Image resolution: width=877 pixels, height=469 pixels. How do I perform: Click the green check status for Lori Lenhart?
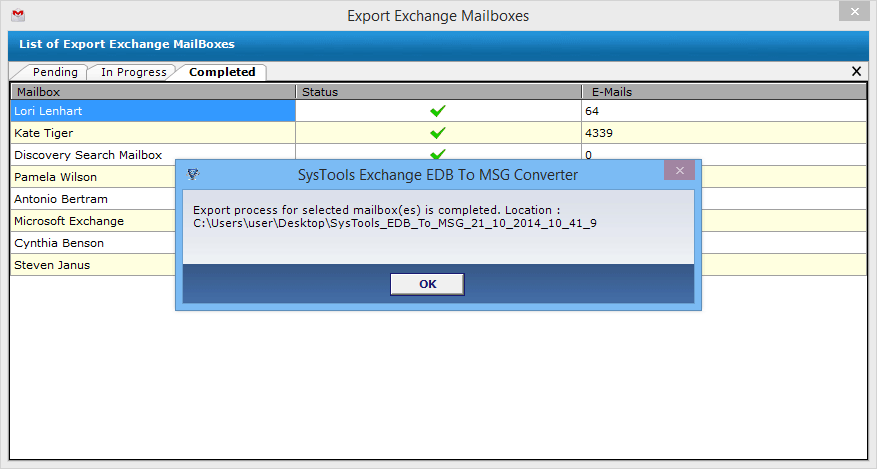pyautogui.click(x=438, y=111)
